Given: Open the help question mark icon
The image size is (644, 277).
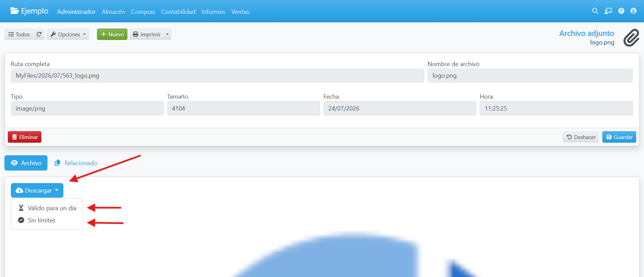Looking at the screenshot, I should [x=621, y=11].
